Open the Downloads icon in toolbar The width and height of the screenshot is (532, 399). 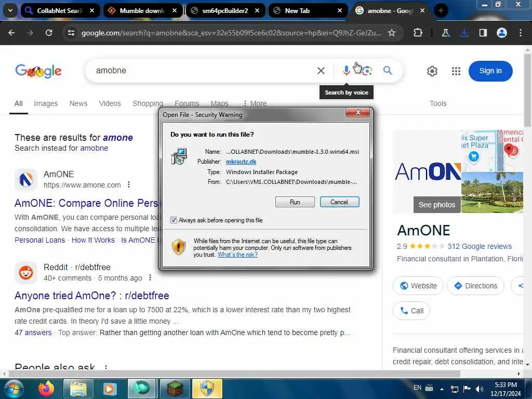click(464, 33)
